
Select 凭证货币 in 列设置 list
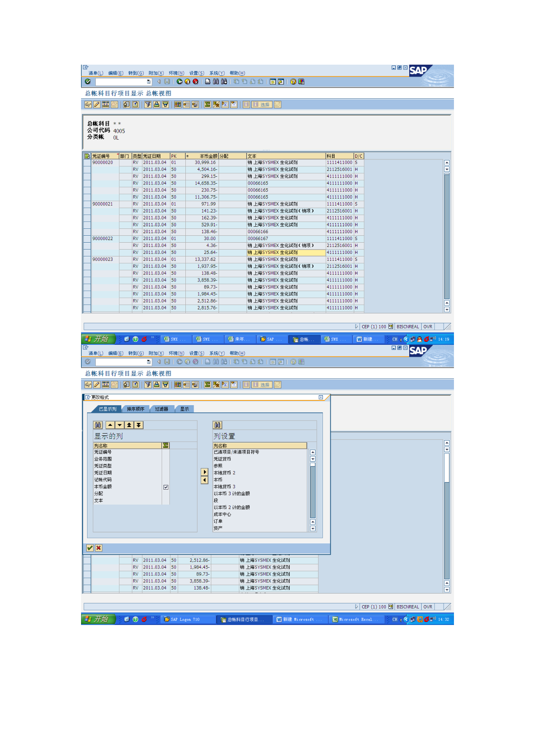(x=260, y=459)
